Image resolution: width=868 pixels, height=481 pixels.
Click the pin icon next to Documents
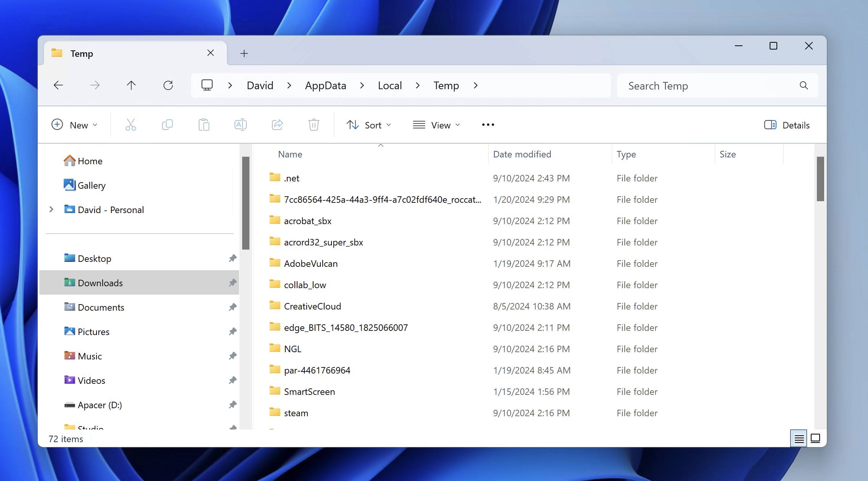pyautogui.click(x=233, y=307)
